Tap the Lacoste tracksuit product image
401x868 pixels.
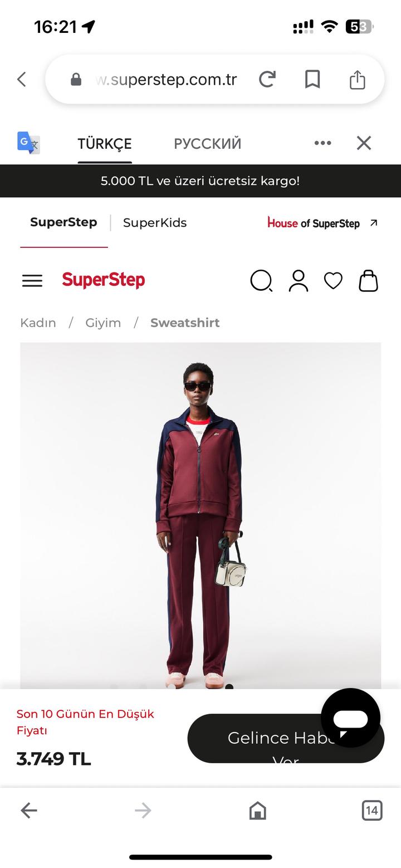[200, 516]
